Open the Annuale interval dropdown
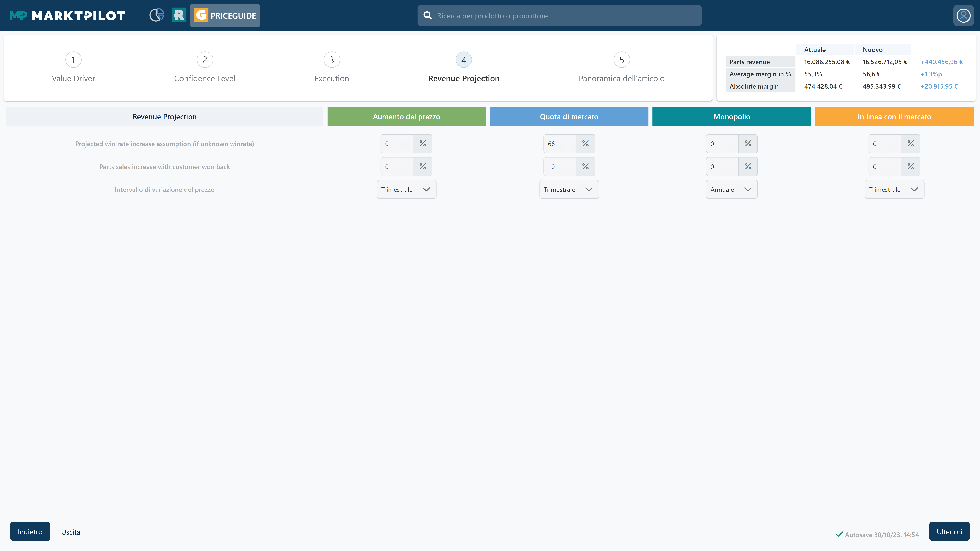The height and width of the screenshot is (551, 980). tap(732, 189)
